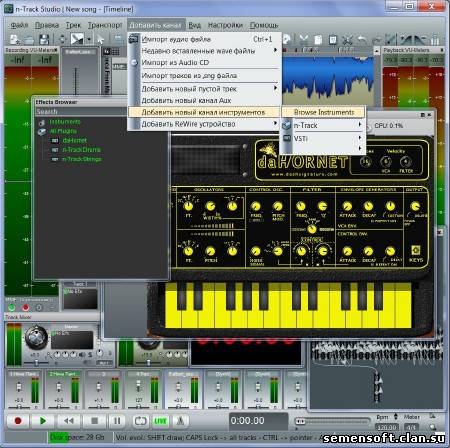Click the fade-in/fade-out curves toolbar icon
The width and height of the screenshot is (450, 448).
click(x=413, y=40)
